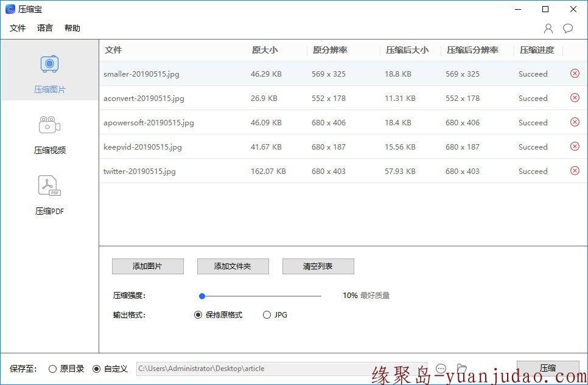Select the apowersoft-20190515.jpg file name
This screenshot has width=588, height=385.
pyautogui.click(x=149, y=123)
